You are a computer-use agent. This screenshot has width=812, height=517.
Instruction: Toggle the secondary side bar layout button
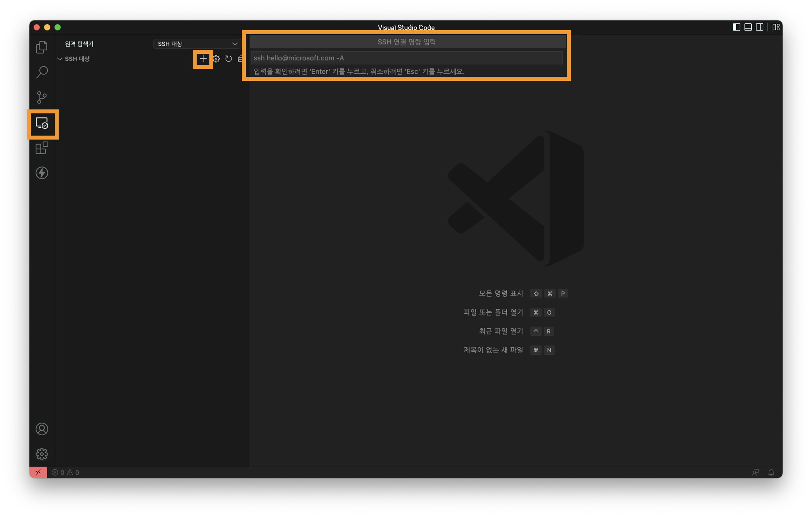click(x=759, y=27)
